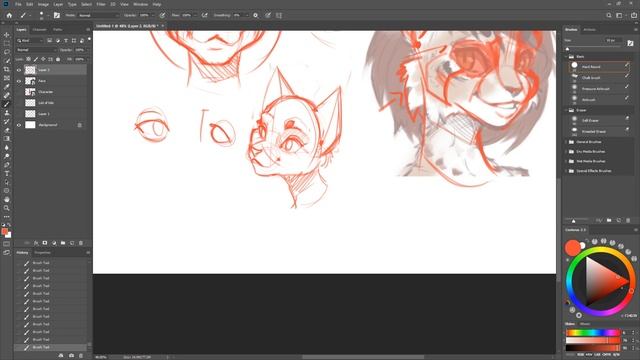This screenshot has width=640, height=360.
Task: Select the Zoom tool
Action: [x=7, y=208]
